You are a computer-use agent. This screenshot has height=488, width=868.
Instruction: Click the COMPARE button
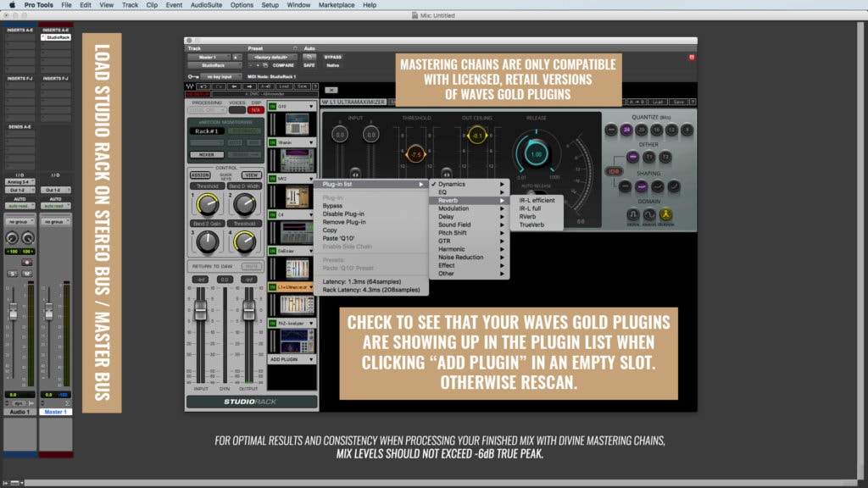coord(283,65)
